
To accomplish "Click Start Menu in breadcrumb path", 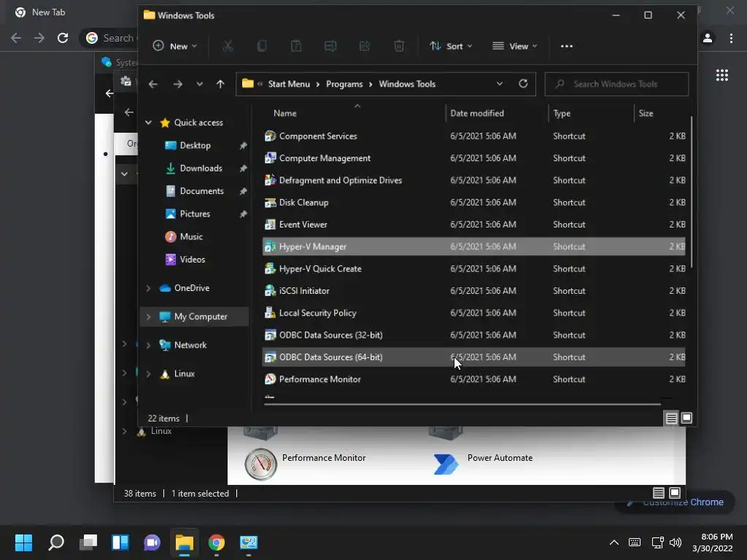I will pyautogui.click(x=289, y=85).
